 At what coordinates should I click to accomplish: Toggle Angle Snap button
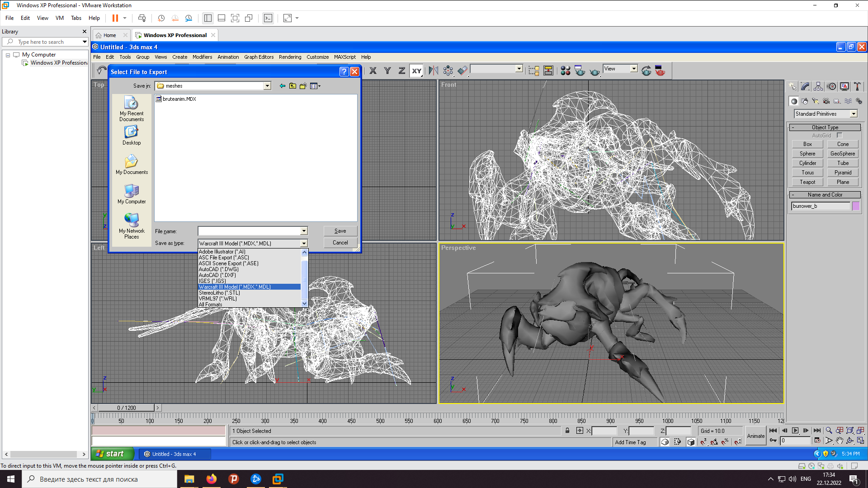[714, 442]
